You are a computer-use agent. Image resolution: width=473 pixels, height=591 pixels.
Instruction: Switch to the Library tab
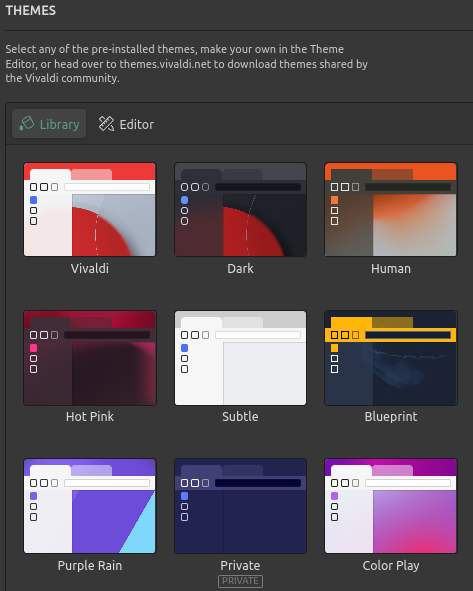click(49, 124)
